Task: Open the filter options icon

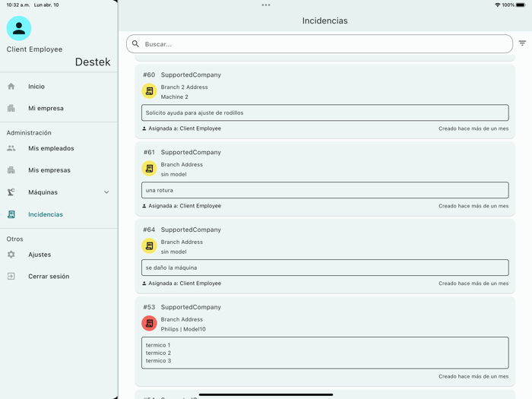Action: [x=522, y=43]
